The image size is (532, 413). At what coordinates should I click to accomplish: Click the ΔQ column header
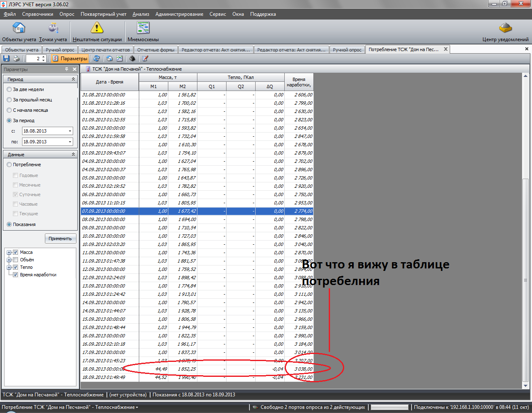pos(270,86)
